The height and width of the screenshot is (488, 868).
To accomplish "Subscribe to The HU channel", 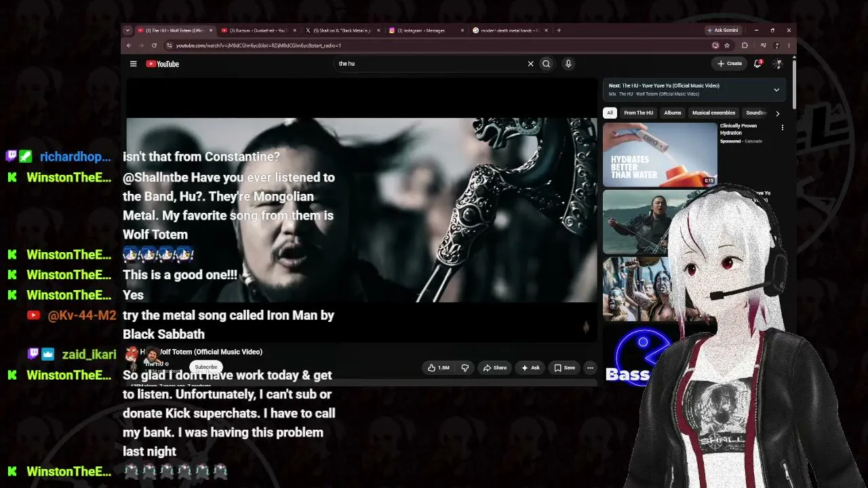I will click(x=206, y=367).
